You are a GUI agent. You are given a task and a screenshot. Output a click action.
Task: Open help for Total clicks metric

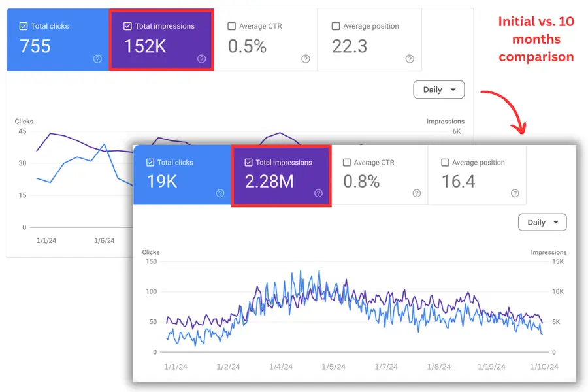pos(97,59)
